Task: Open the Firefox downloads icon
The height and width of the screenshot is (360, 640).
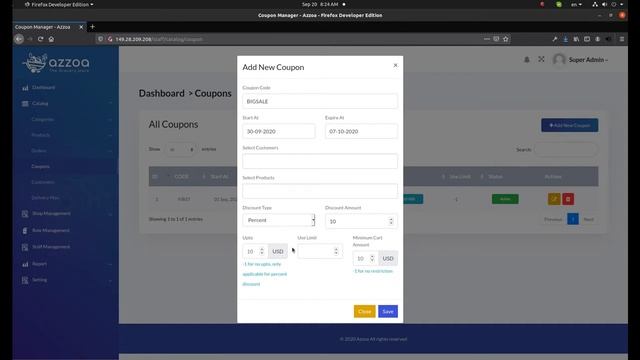Action: (x=565, y=39)
